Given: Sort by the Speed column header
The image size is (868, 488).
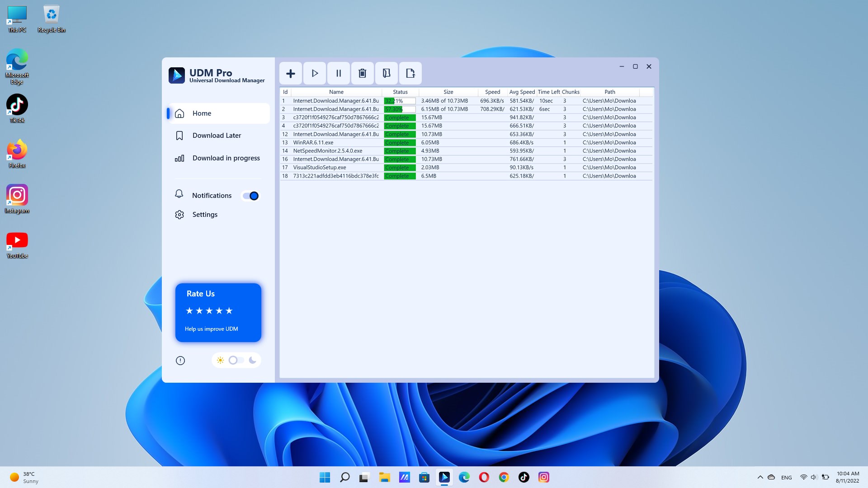Looking at the screenshot, I should pos(493,92).
